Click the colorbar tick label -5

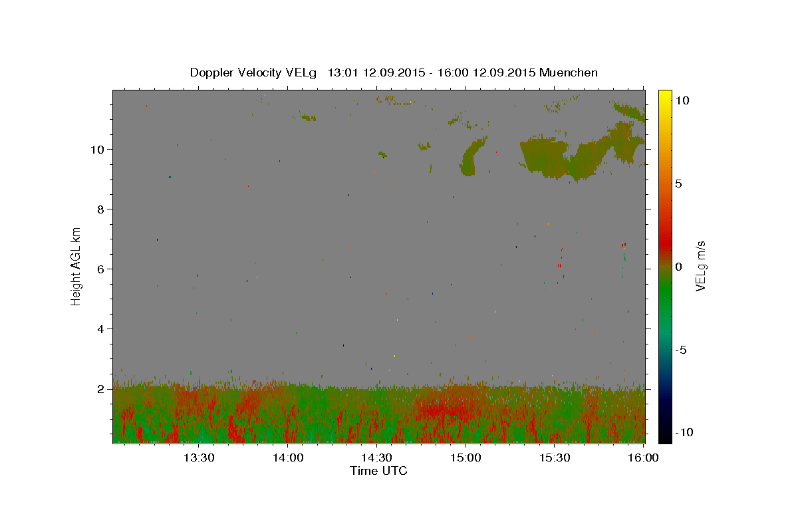tap(681, 350)
